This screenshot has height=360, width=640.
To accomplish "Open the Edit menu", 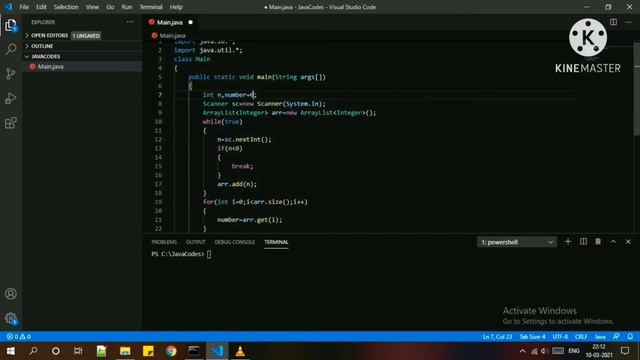I will point(41,7).
